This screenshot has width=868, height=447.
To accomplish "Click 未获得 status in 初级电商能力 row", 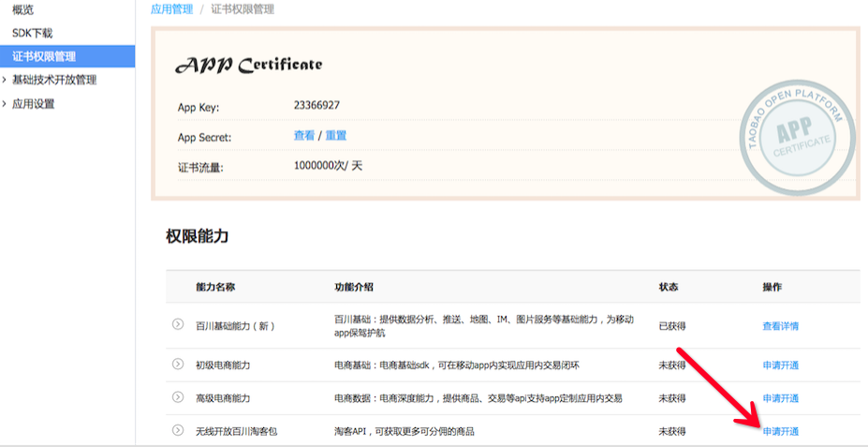I will [672, 365].
